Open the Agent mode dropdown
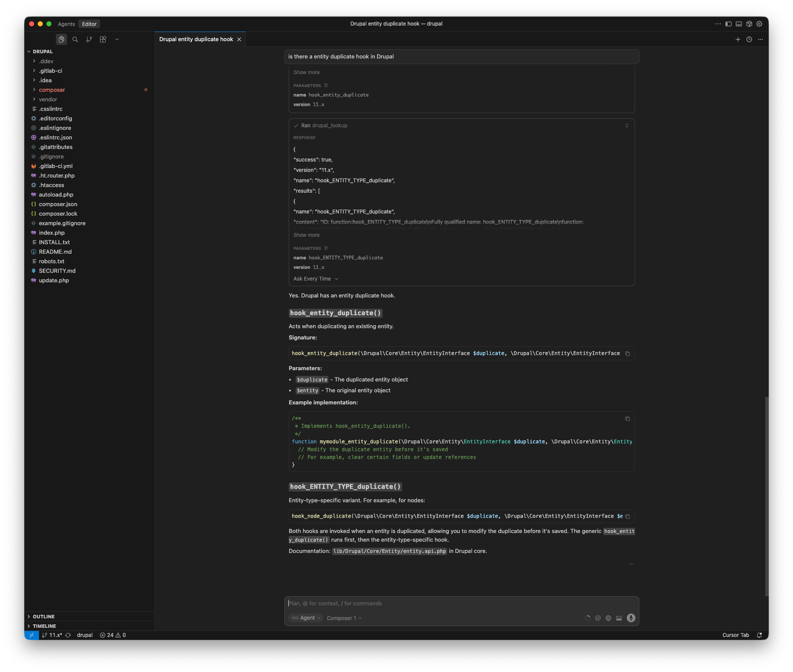Viewport: 793px width, 672px height. pyautogui.click(x=306, y=618)
